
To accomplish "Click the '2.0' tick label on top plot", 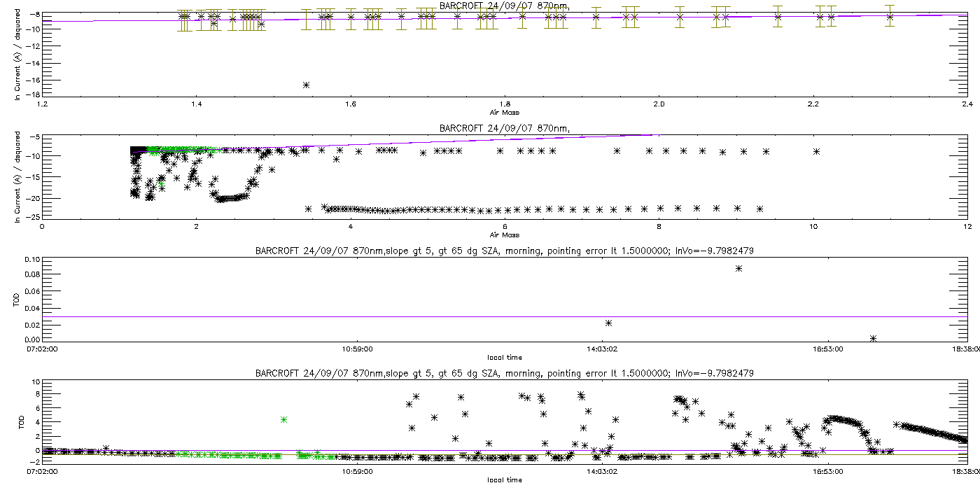I will coord(659,104).
